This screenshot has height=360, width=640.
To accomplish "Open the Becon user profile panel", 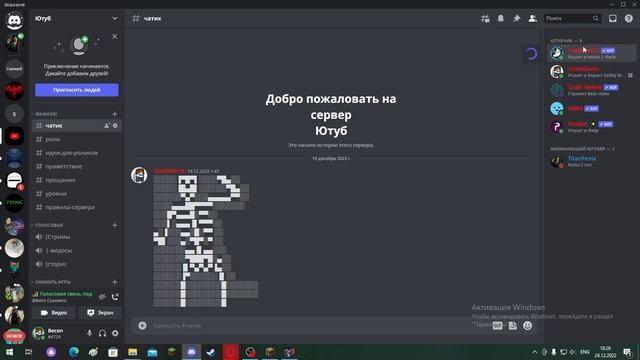I will coord(55,333).
